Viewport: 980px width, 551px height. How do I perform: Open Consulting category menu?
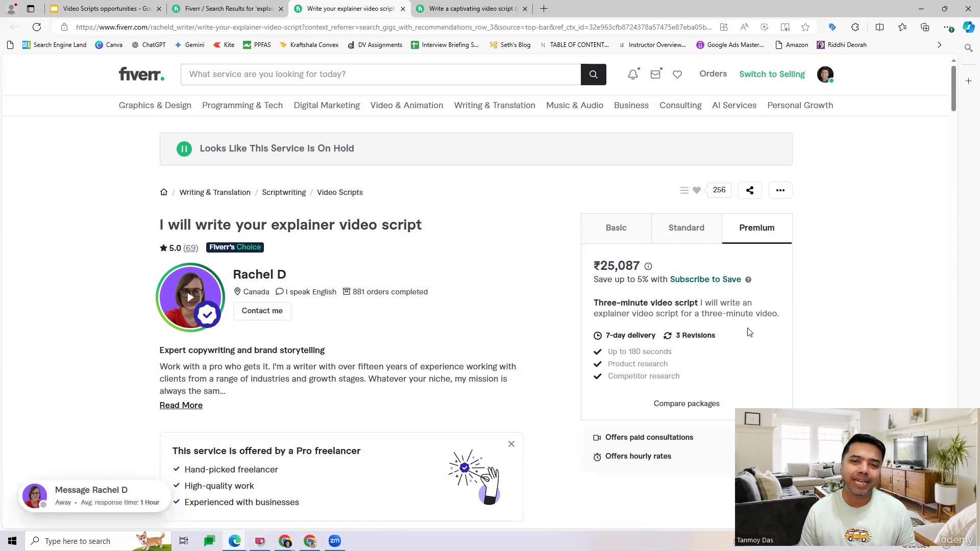[x=680, y=106]
